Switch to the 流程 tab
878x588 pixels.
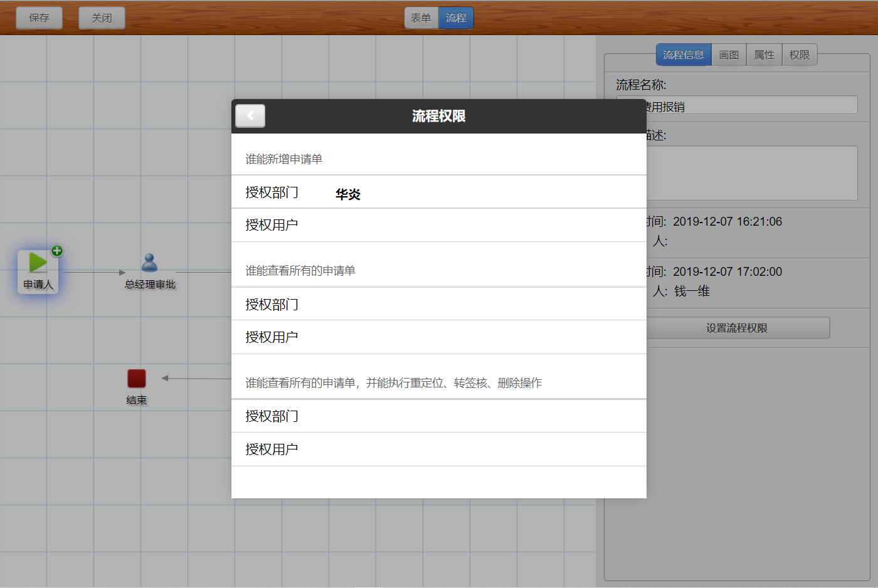point(456,18)
